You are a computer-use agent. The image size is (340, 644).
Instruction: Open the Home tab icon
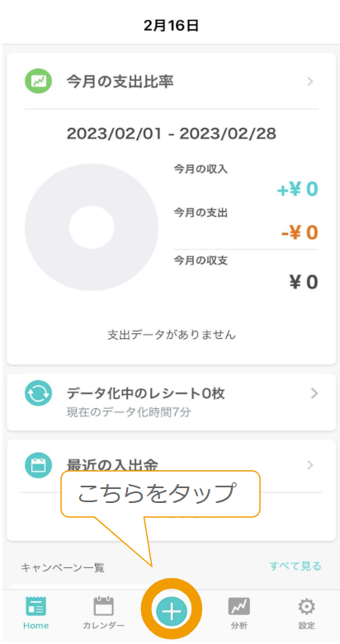point(35,606)
